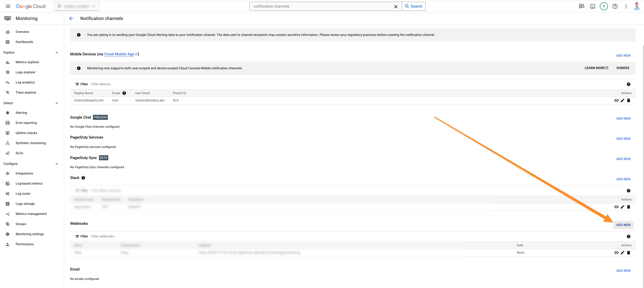Collapse the Explore section

click(x=57, y=53)
